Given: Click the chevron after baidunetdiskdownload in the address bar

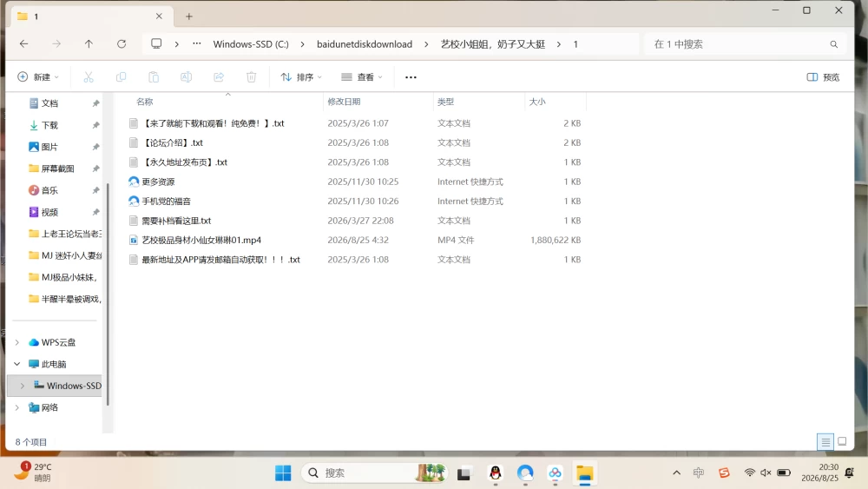Looking at the screenshot, I should pyautogui.click(x=426, y=44).
